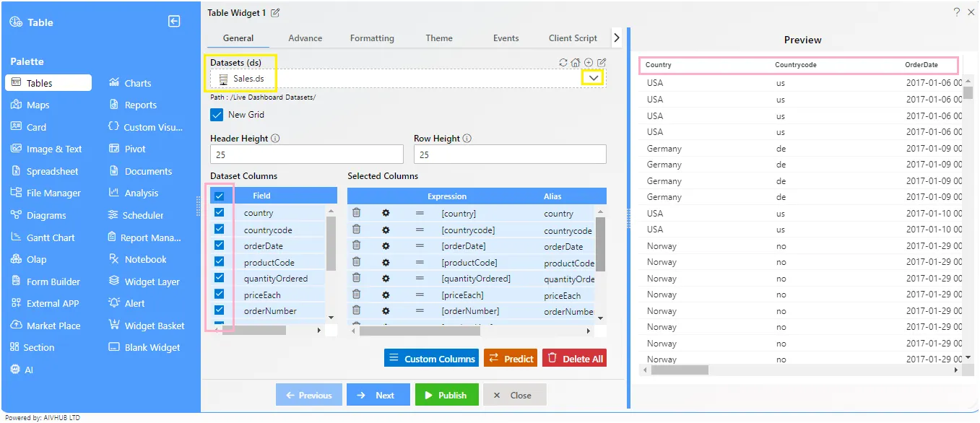This screenshot has width=980, height=423.
Task: Select Tables in the palette
Action: (x=48, y=83)
